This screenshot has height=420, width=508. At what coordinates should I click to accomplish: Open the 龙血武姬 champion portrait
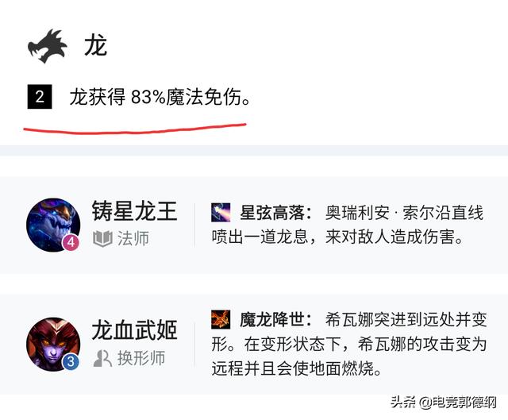click(x=53, y=344)
